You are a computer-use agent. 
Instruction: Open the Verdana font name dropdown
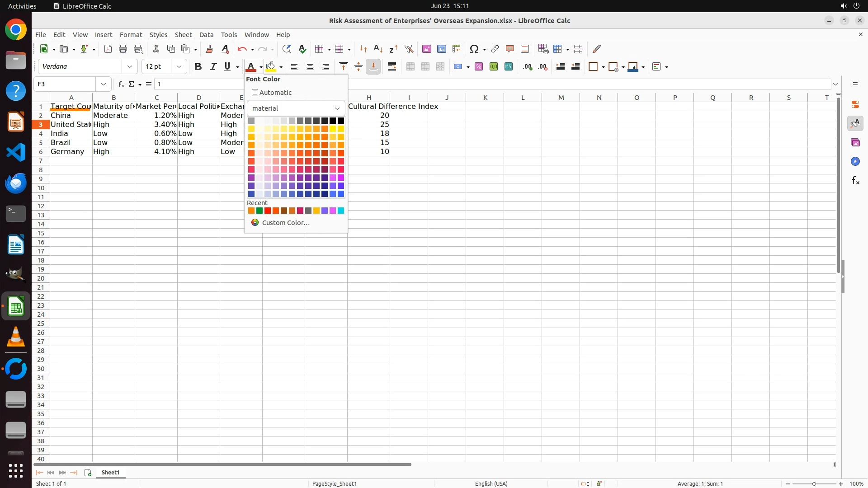130,67
